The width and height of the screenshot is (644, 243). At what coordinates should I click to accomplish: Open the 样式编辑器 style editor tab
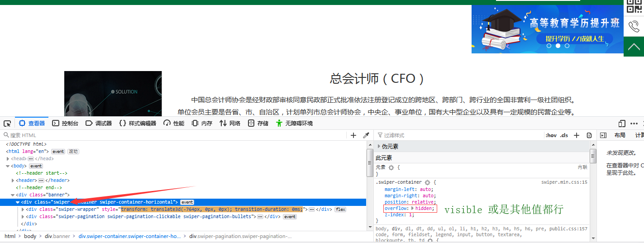[138, 123]
